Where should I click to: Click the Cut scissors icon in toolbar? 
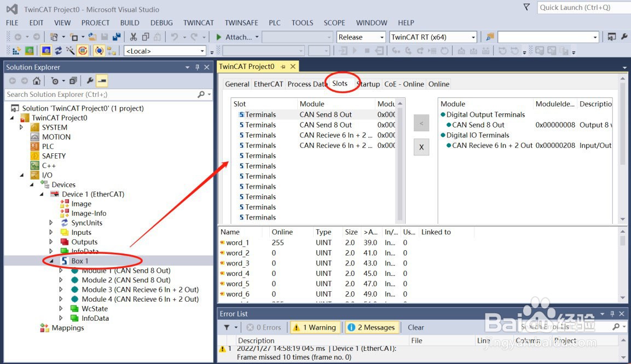133,37
